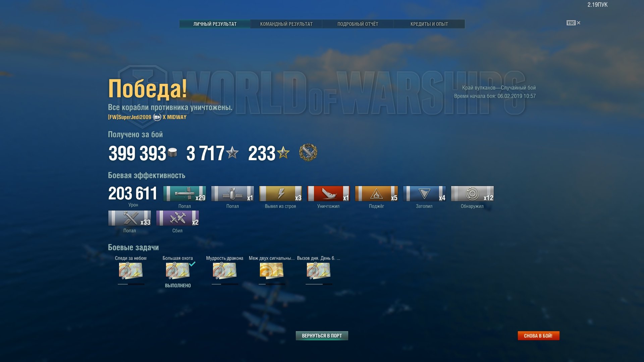The height and width of the screenshot is (362, 644).
Task: Select the flooding ribbon x4
Action: pyautogui.click(x=424, y=194)
